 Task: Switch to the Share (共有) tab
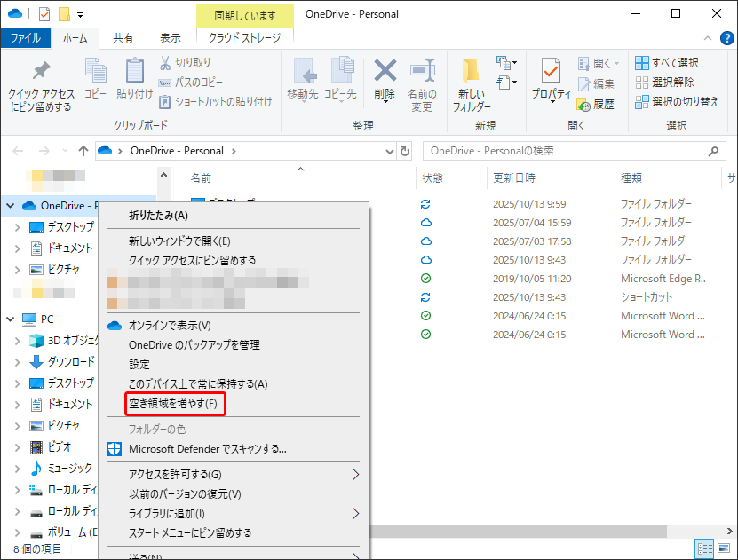123,38
